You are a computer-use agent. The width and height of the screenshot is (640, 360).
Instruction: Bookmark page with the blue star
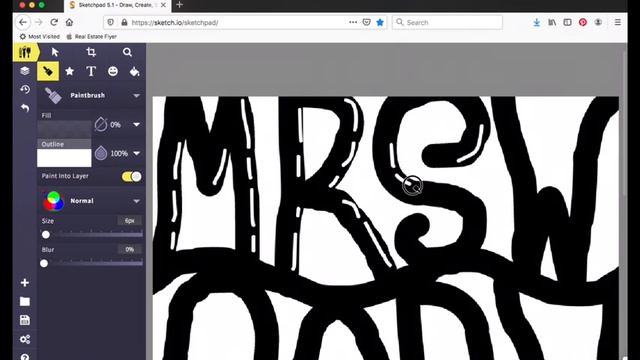pyautogui.click(x=380, y=22)
